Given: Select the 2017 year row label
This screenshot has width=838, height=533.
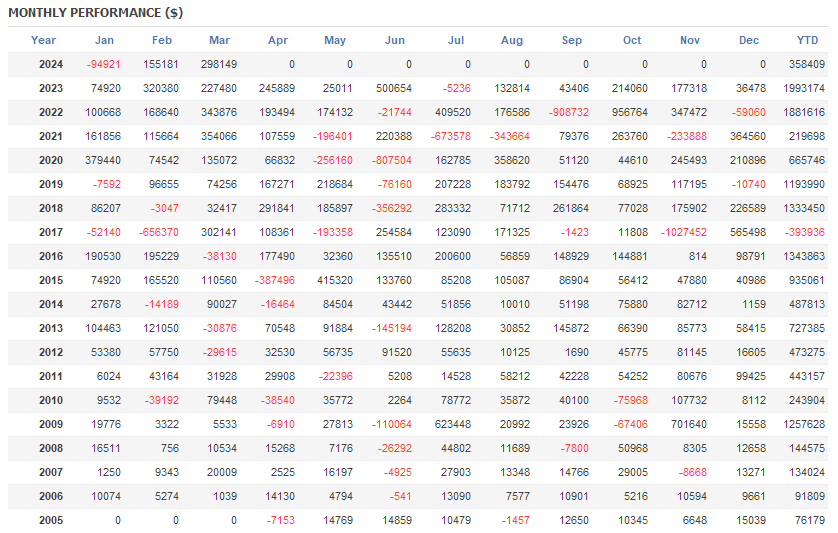Looking at the screenshot, I should 51,233.
